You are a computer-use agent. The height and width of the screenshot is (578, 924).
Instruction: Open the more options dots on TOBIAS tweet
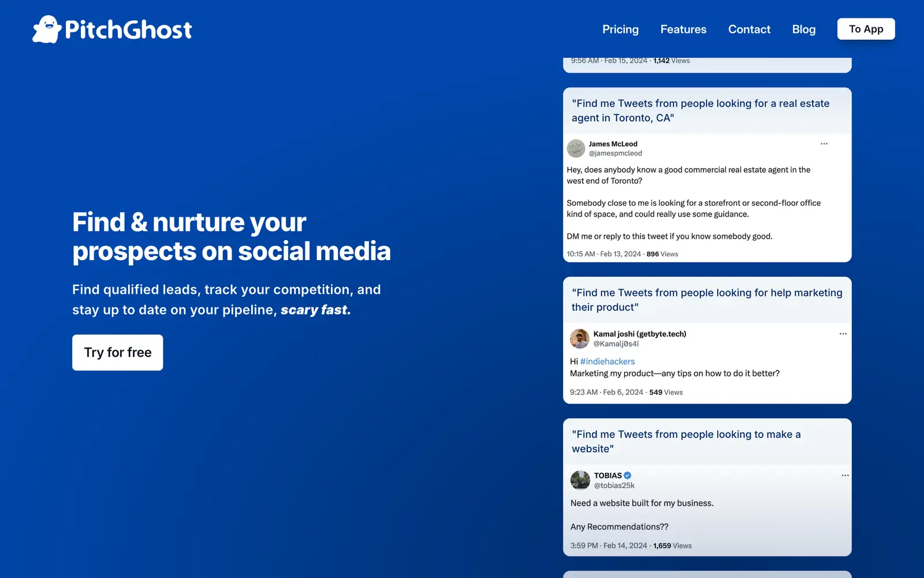(845, 475)
